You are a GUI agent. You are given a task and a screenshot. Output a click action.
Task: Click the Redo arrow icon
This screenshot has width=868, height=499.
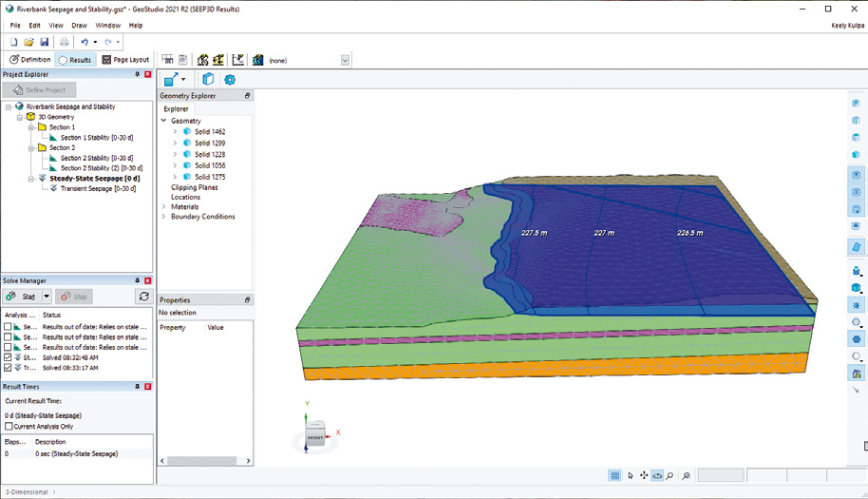click(x=108, y=42)
